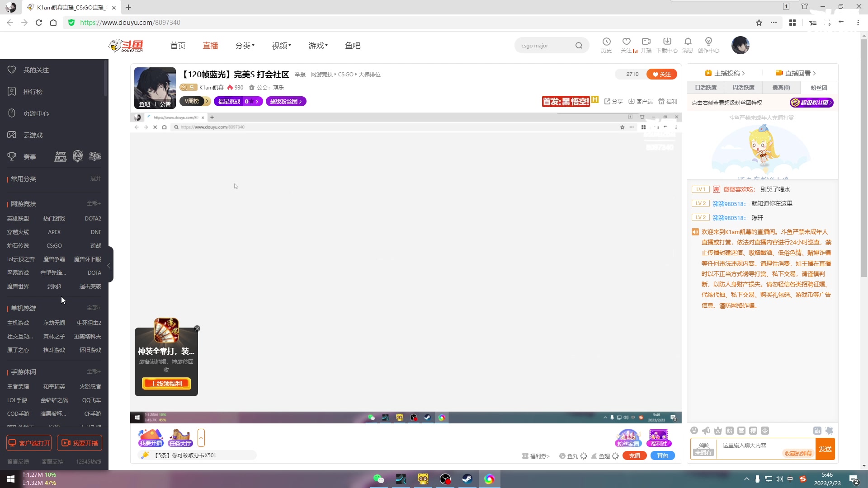
Task: Click 上线领福利 button in ad
Action: 166,384
